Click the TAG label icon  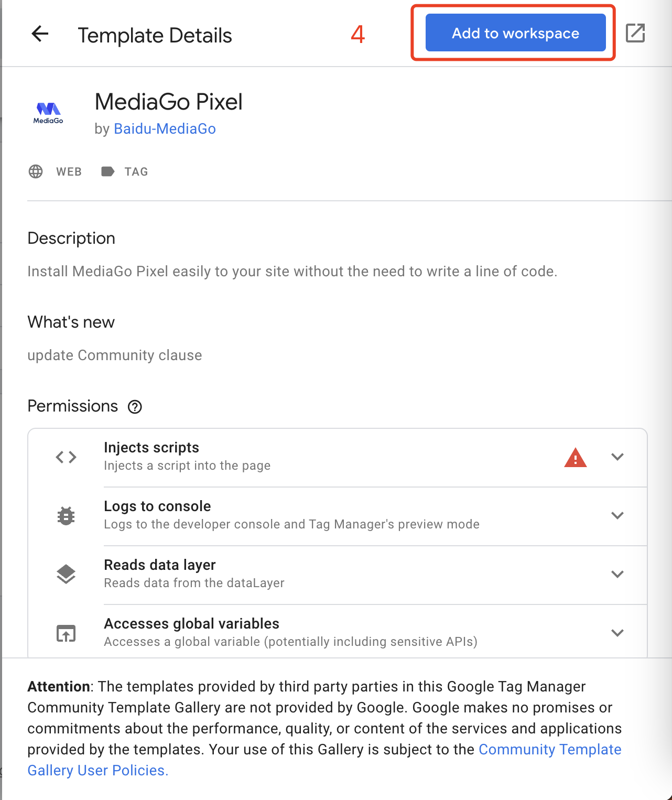click(x=108, y=171)
